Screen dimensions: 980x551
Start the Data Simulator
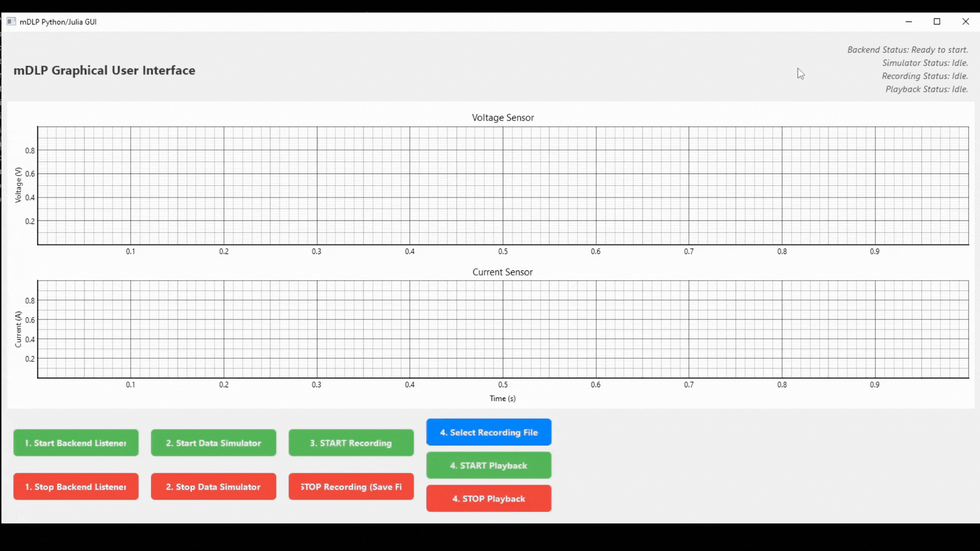pyautogui.click(x=213, y=443)
